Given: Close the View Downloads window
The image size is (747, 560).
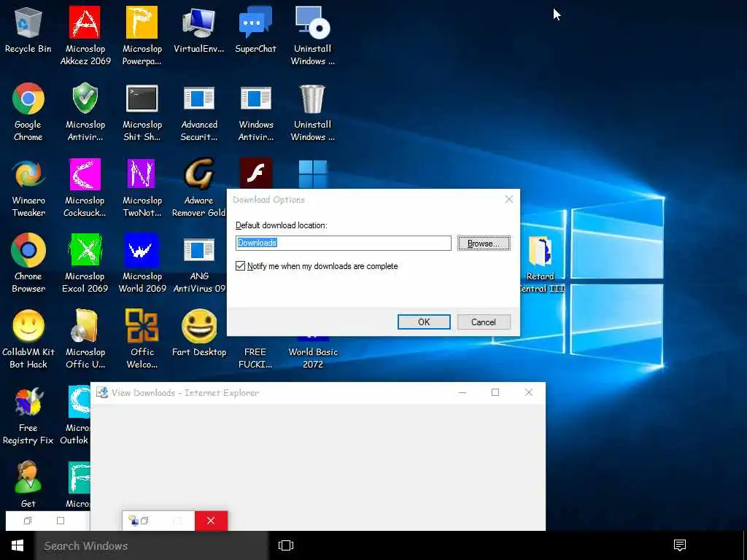Looking at the screenshot, I should click(x=528, y=392).
